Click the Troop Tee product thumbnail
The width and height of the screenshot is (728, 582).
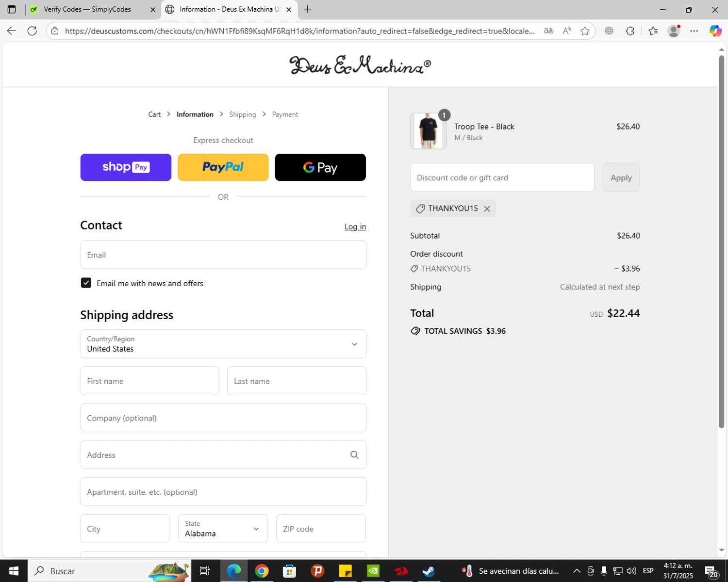coord(428,131)
